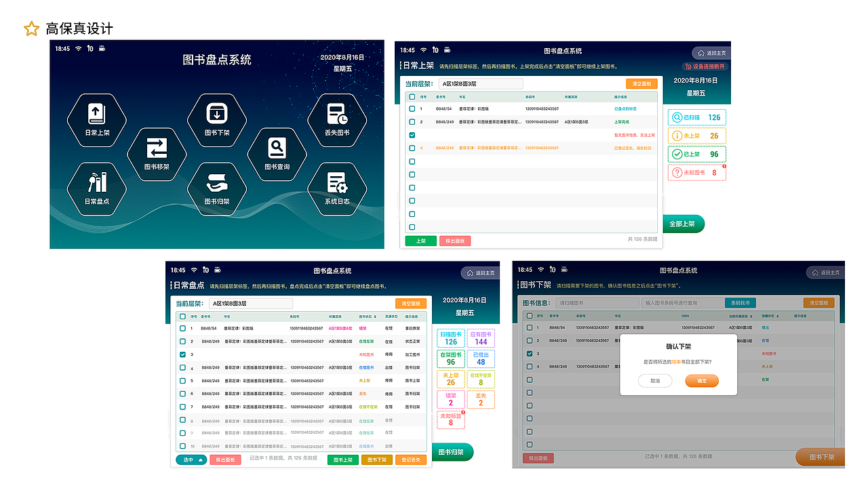Click 在馆不在架 8 stat card
The image size is (868, 488).
coord(481,379)
